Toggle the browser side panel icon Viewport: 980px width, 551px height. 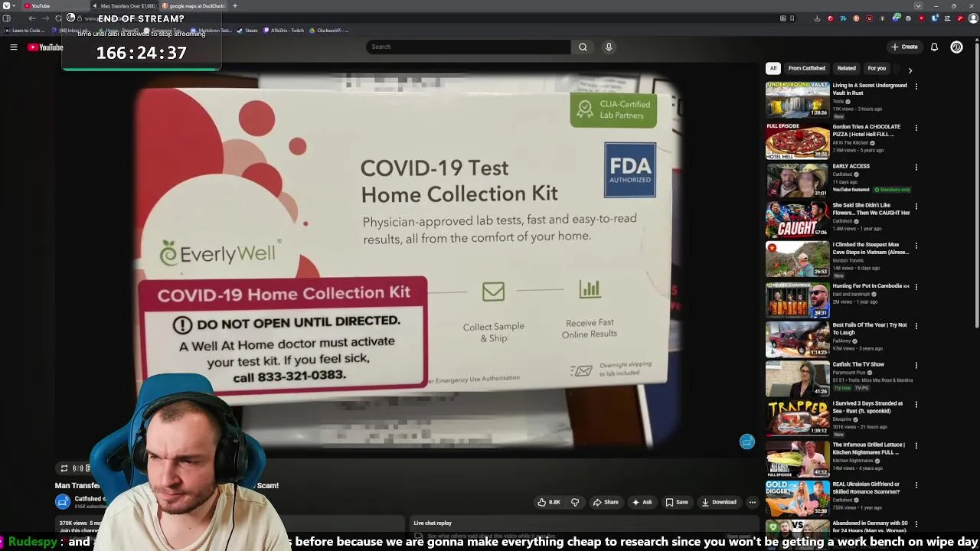tap(7, 18)
